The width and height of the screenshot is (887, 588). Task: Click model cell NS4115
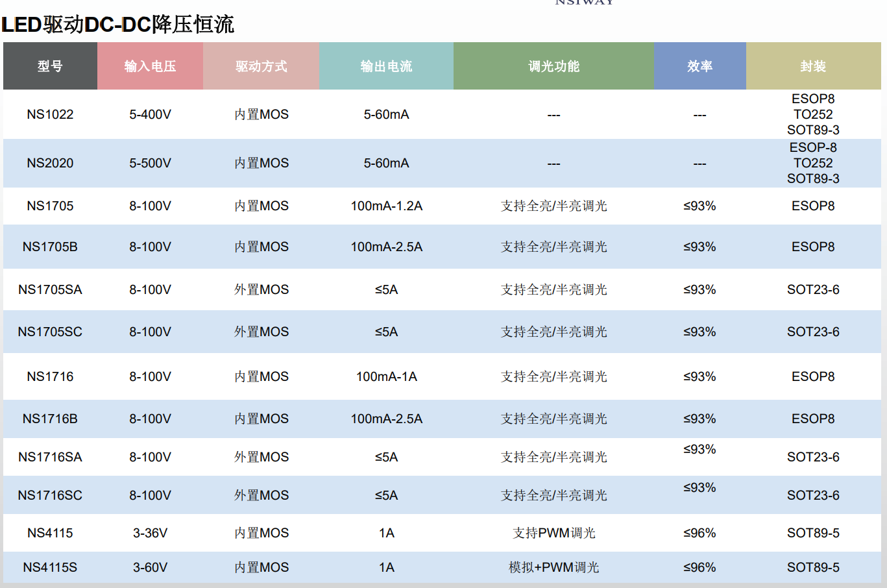point(50,533)
